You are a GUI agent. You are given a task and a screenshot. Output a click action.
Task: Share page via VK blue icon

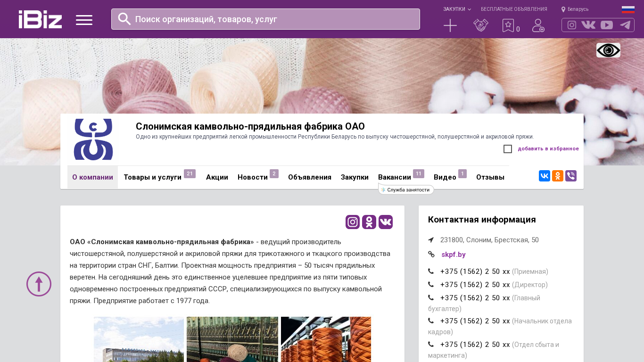[x=545, y=176]
